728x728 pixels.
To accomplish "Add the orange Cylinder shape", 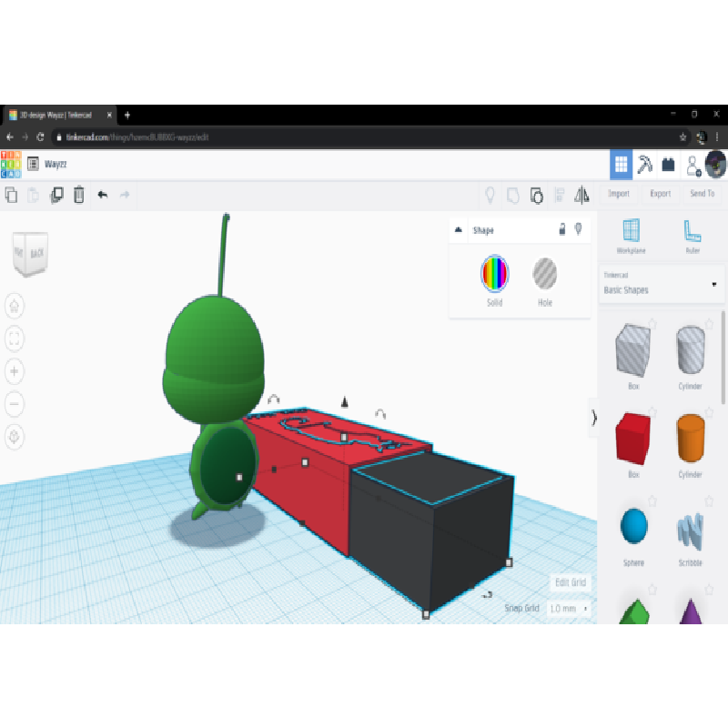I will [x=690, y=439].
